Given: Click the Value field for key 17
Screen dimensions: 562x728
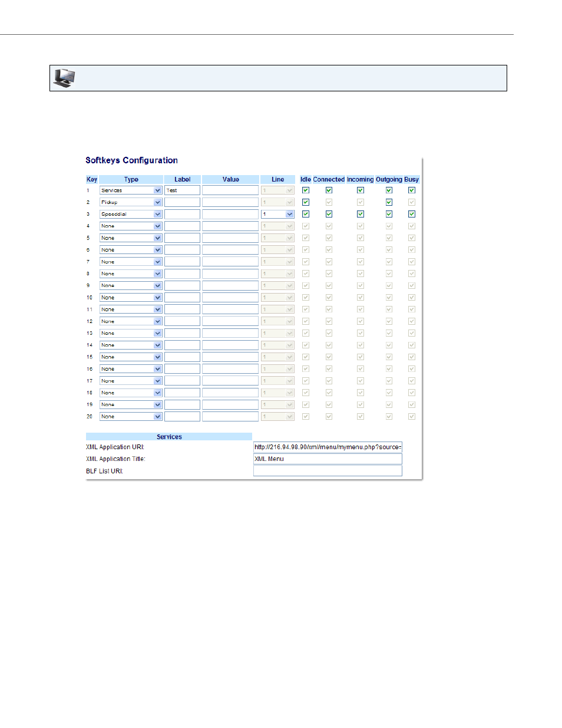Looking at the screenshot, I should click(x=230, y=381).
